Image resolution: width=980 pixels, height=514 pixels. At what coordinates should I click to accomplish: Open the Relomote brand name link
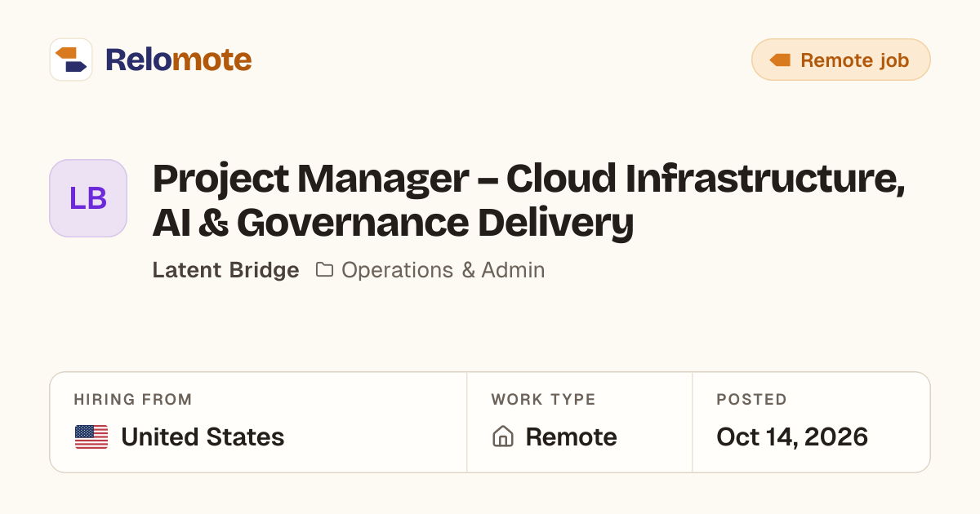pyautogui.click(x=178, y=60)
